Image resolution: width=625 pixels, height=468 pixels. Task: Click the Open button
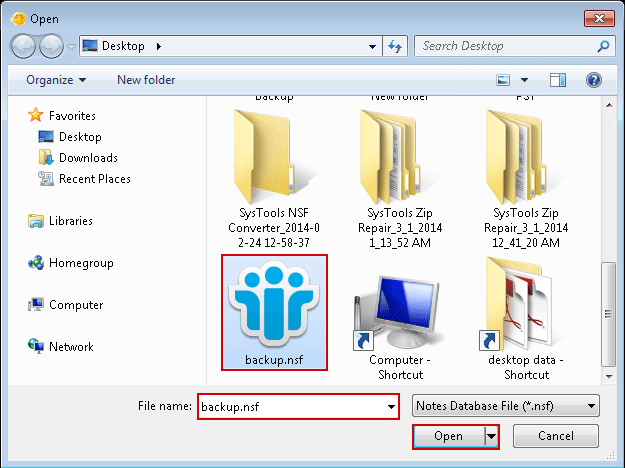[x=449, y=437]
